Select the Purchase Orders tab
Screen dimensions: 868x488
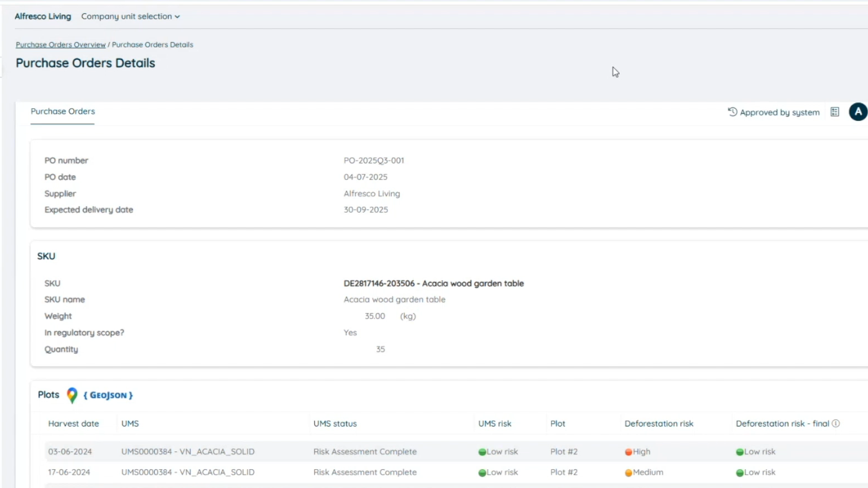(x=63, y=111)
